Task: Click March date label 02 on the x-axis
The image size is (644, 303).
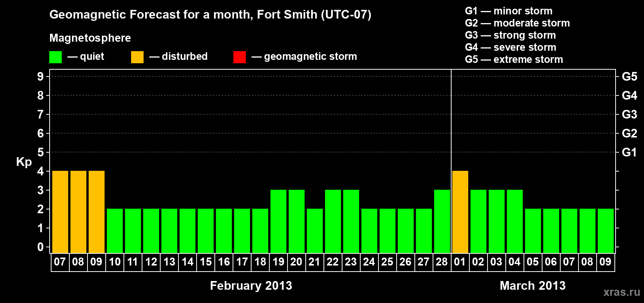Action: tap(478, 262)
